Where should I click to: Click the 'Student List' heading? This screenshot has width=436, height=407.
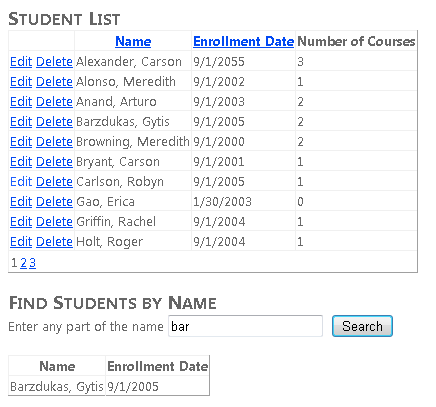[x=64, y=19]
